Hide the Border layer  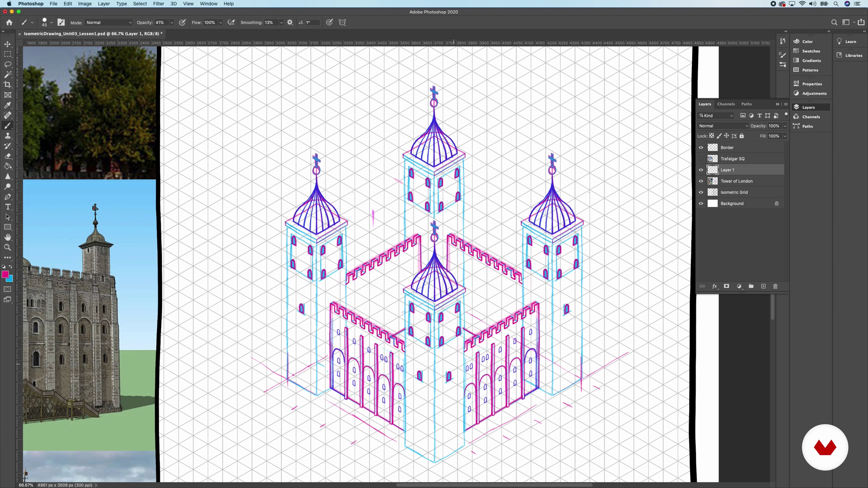pos(701,148)
